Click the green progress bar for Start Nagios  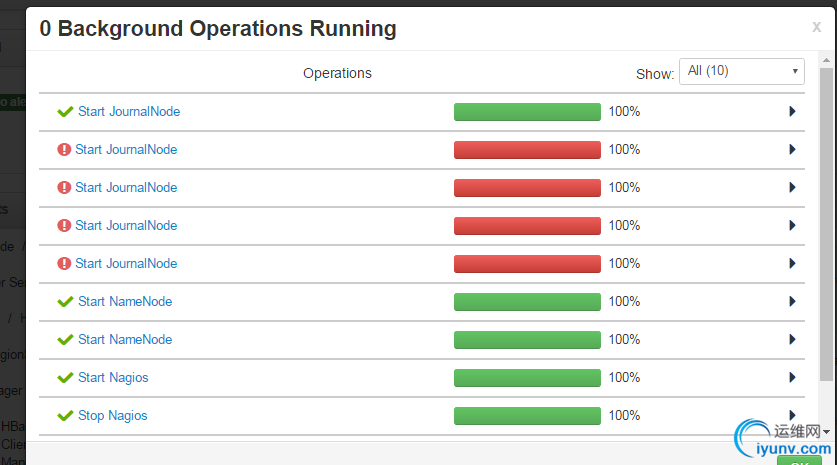[527, 378]
